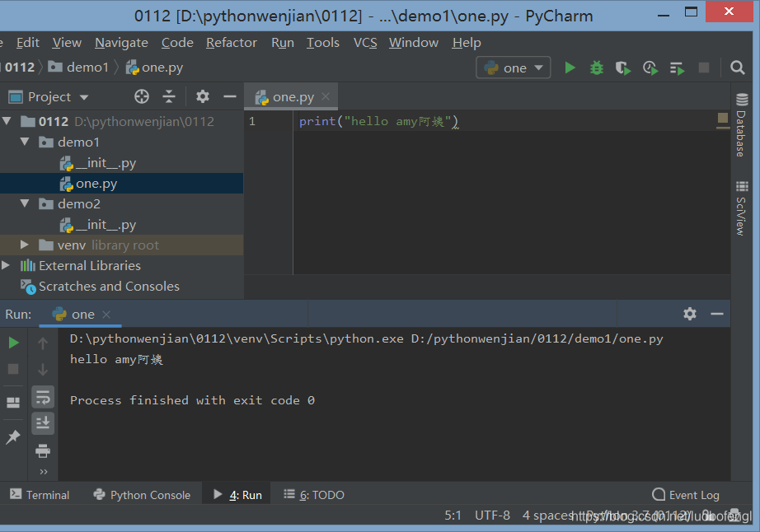Open the Run menu
760x532 pixels.
pyautogui.click(x=283, y=43)
